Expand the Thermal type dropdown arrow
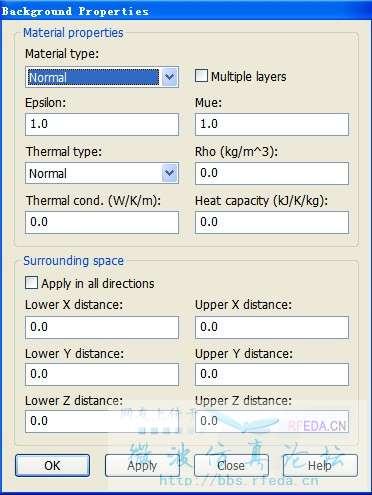372x495 pixels. pos(170,173)
